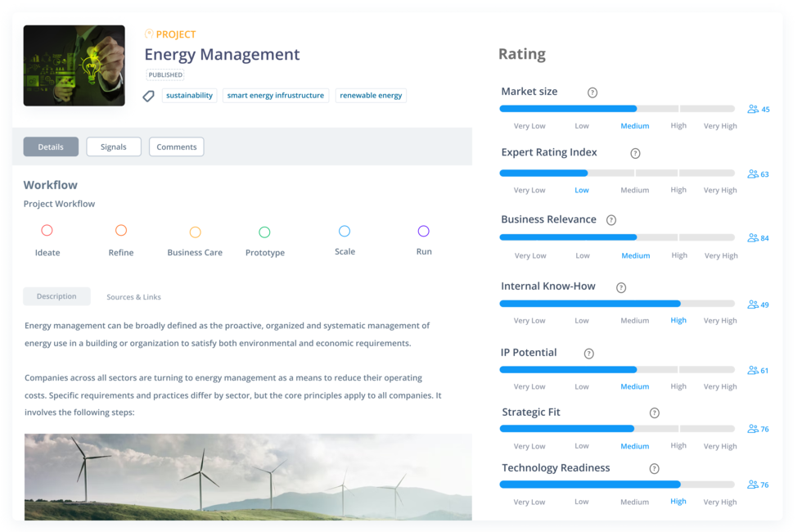Click raters icon showing 45
The image size is (802, 532).
[x=753, y=109]
